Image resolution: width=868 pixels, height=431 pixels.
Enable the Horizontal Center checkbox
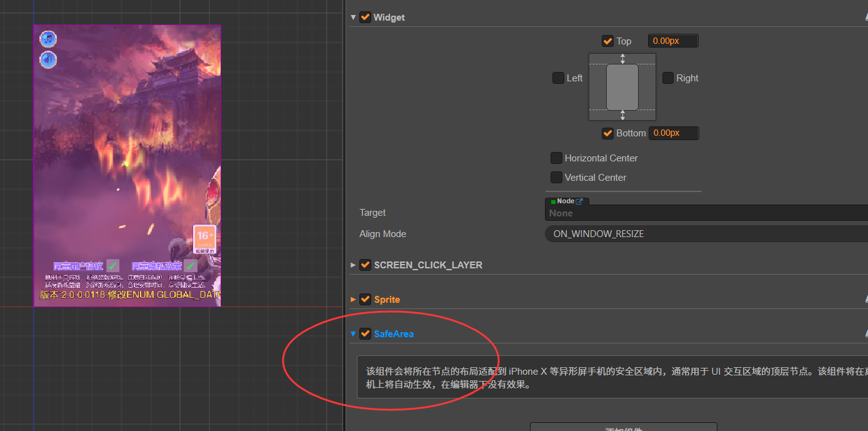556,158
